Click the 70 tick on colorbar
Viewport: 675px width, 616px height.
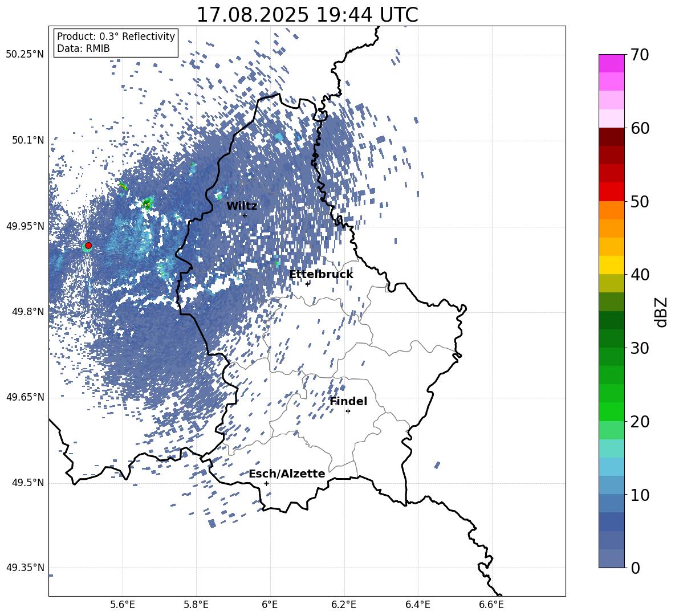(x=640, y=55)
